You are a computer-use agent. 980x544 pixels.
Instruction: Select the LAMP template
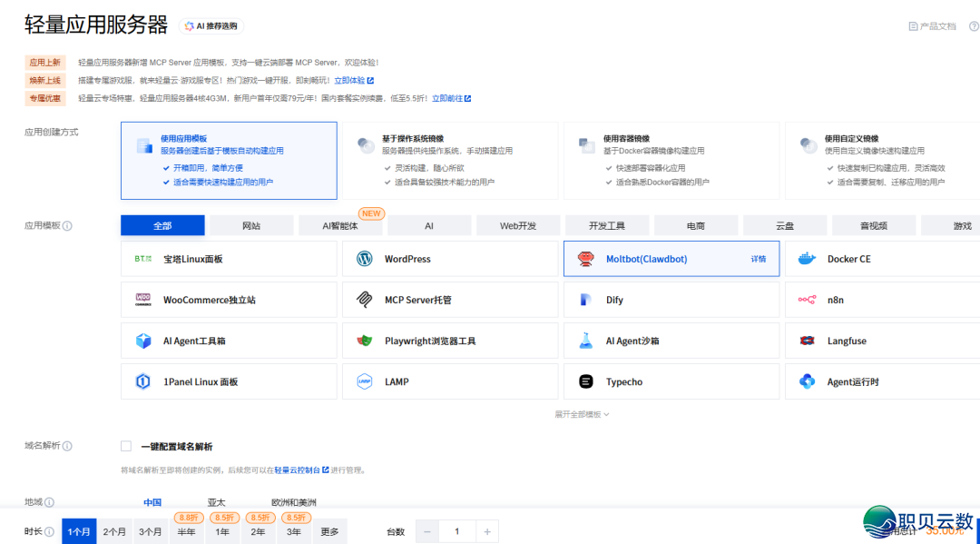pos(397,381)
